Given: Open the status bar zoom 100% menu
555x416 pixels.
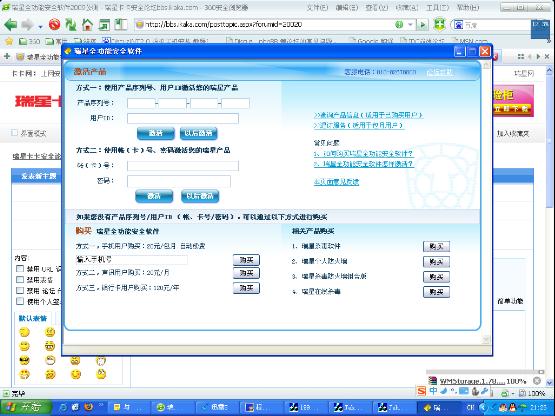Looking at the screenshot, I should click(x=531, y=393).
